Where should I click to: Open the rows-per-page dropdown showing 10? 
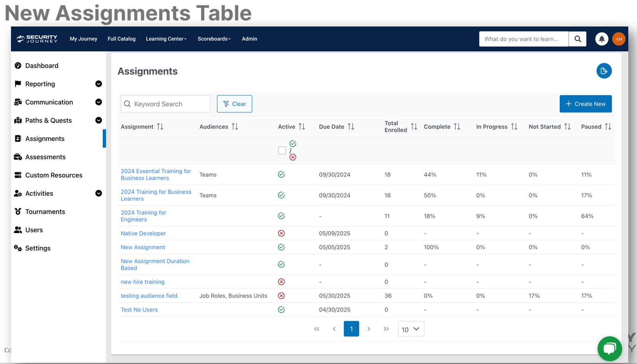411,329
